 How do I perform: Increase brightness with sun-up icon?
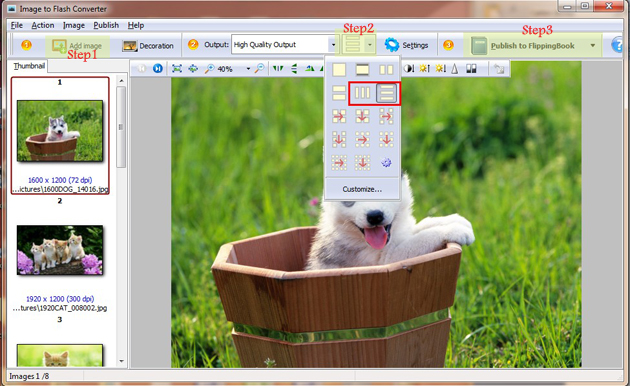point(424,69)
